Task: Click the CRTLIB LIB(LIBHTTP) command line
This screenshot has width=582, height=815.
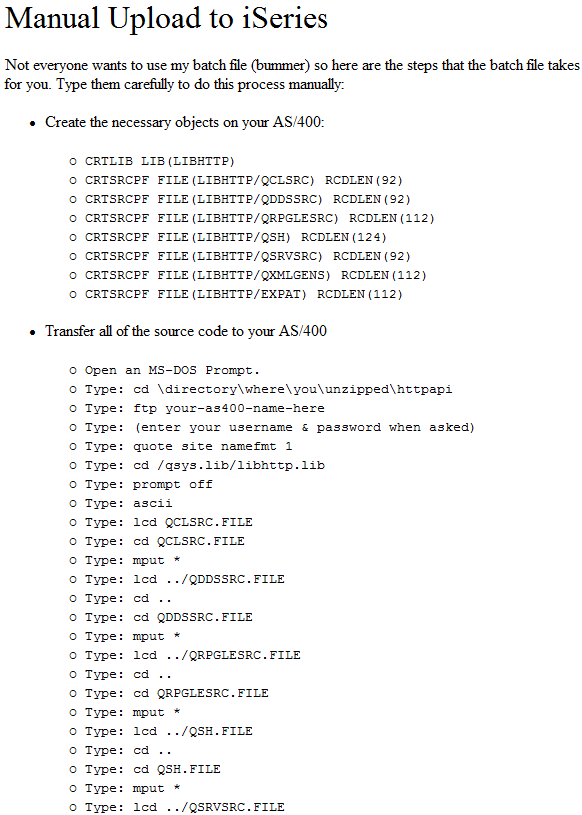Action: (160, 161)
